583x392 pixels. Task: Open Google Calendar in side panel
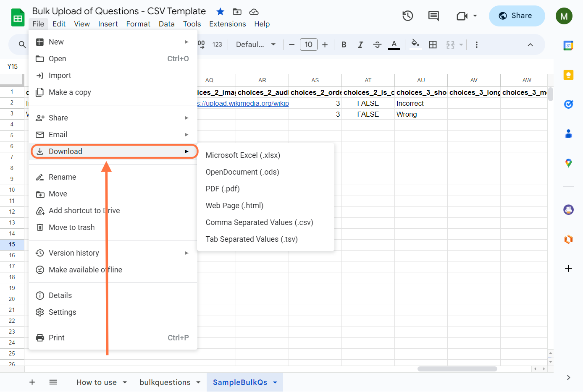[x=568, y=46]
